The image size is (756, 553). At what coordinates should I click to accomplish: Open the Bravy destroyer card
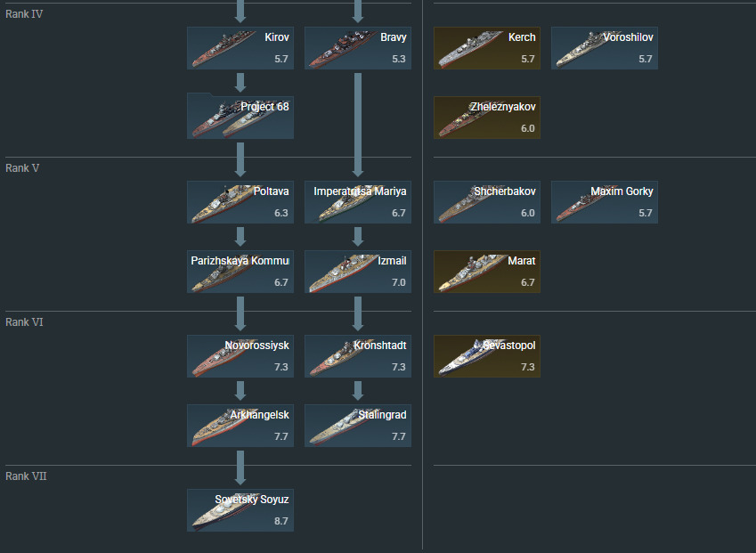click(x=358, y=48)
